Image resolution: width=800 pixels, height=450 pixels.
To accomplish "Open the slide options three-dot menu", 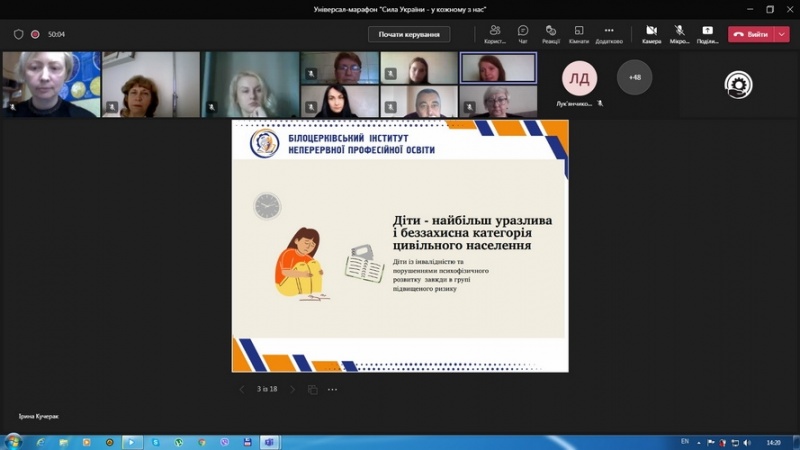I will pos(332,389).
